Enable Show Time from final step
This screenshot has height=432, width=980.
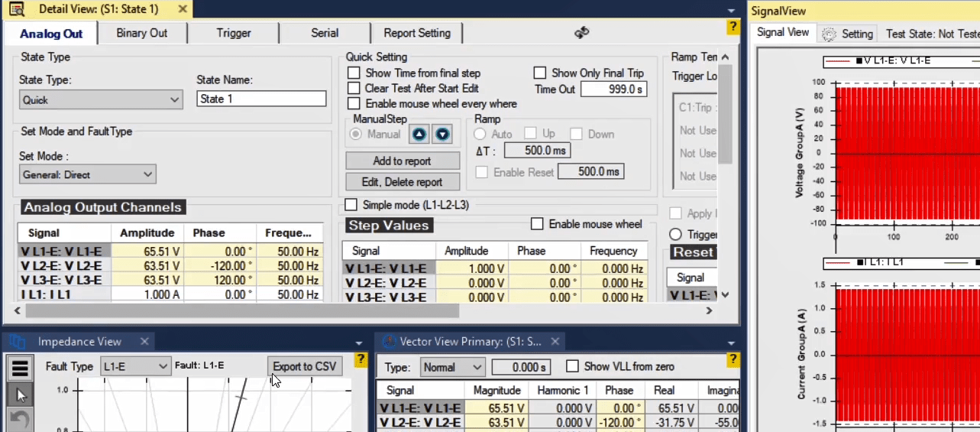[x=354, y=73]
